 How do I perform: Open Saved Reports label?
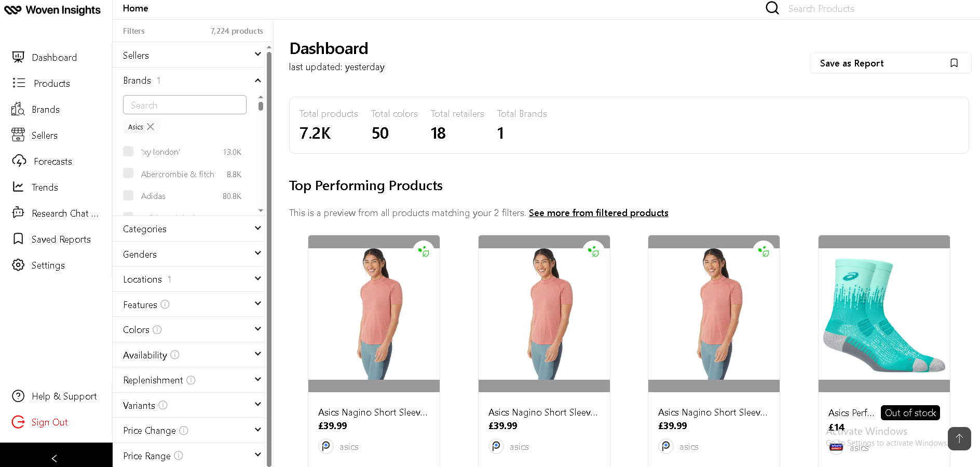[61, 239]
